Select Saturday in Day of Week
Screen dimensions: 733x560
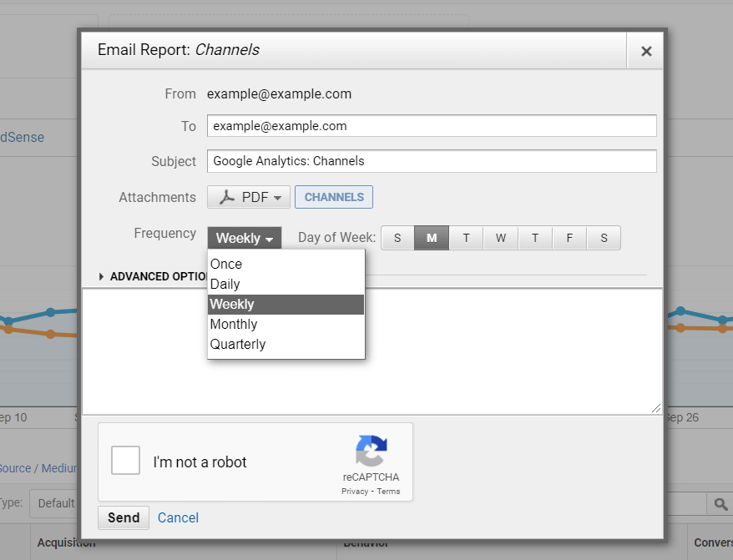click(x=604, y=238)
